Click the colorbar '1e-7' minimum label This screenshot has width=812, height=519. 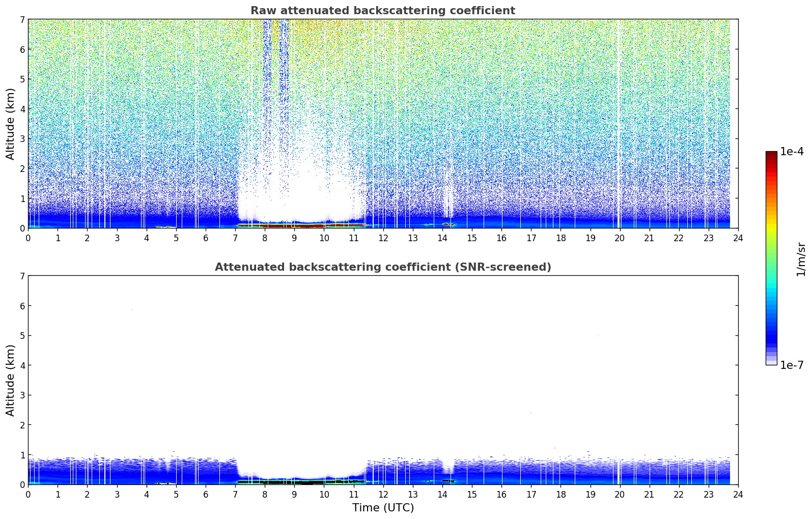(792, 365)
